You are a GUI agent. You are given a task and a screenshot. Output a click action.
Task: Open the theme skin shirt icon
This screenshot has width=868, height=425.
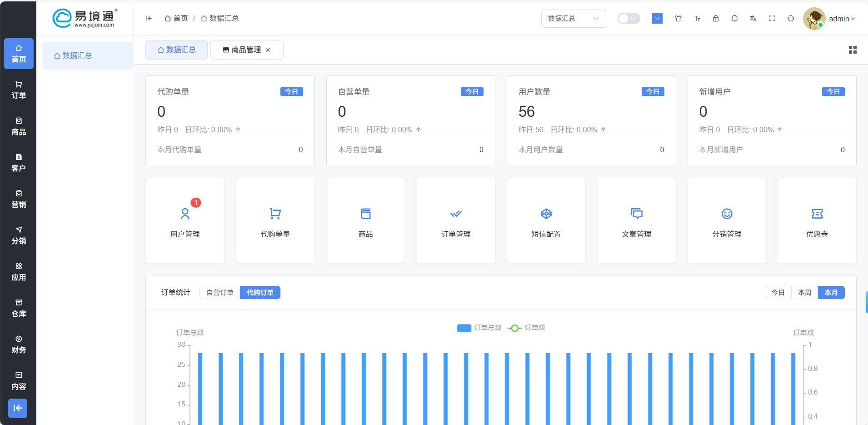(678, 18)
